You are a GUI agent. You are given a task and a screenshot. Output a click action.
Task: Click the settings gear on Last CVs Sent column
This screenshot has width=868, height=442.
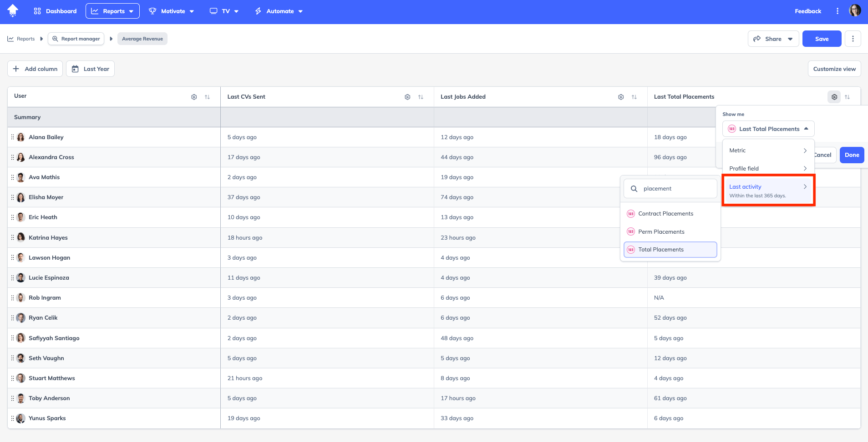click(406, 96)
